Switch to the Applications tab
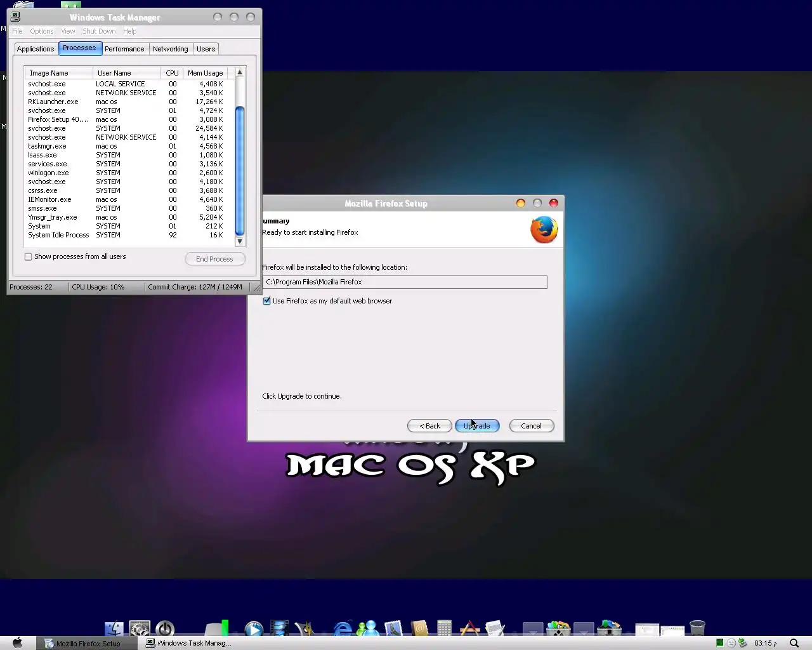 36,49
